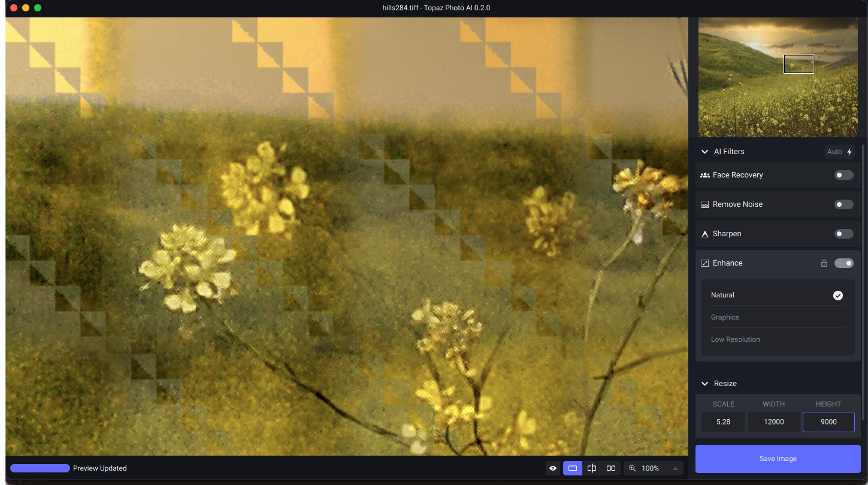Click the Remove Noise filter icon
The image size is (868, 485).
[705, 204]
